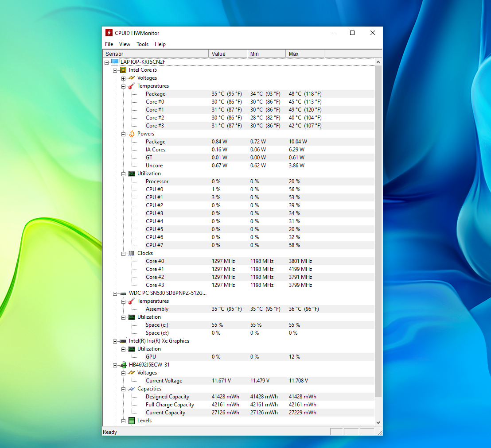Viewport: 491px width, 448px height.
Task: Collapse the CPU Temperatures node
Action: (x=123, y=86)
